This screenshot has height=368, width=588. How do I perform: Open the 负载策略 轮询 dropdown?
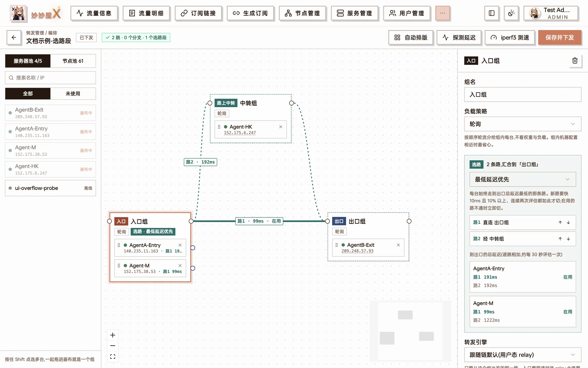523,124
